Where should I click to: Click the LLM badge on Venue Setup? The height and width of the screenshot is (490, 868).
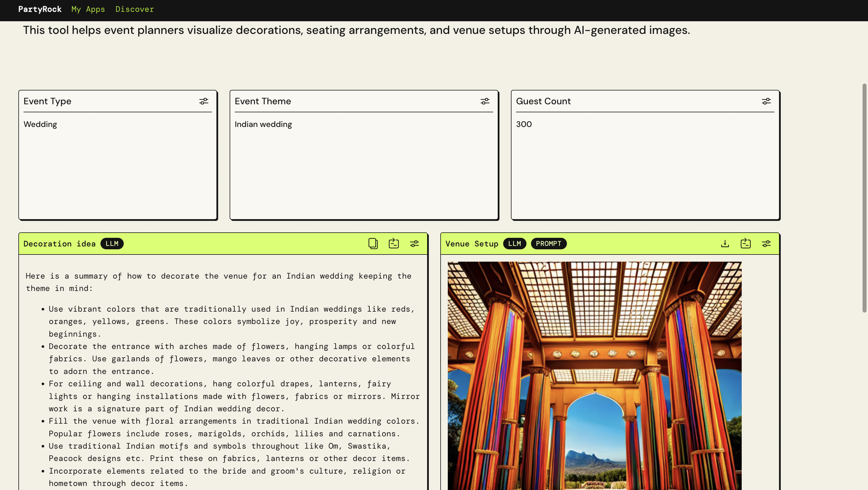click(514, 244)
